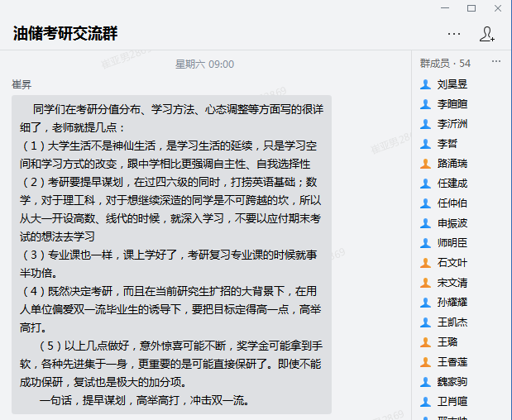Click avatar icon beside 李哲

(426, 144)
